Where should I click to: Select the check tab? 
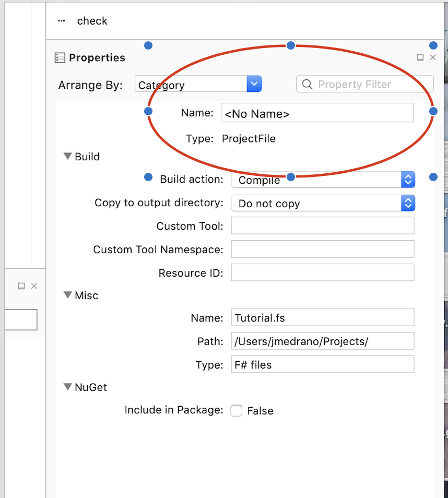click(92, 21)
